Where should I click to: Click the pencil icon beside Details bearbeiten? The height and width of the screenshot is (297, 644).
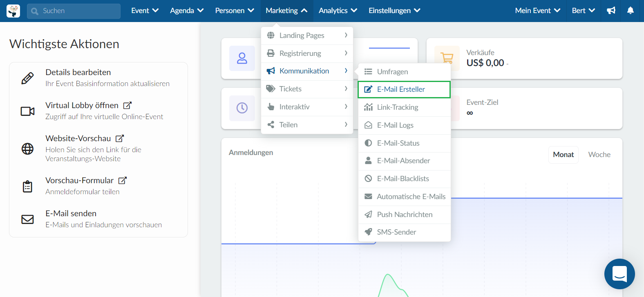tap(27, 78)
